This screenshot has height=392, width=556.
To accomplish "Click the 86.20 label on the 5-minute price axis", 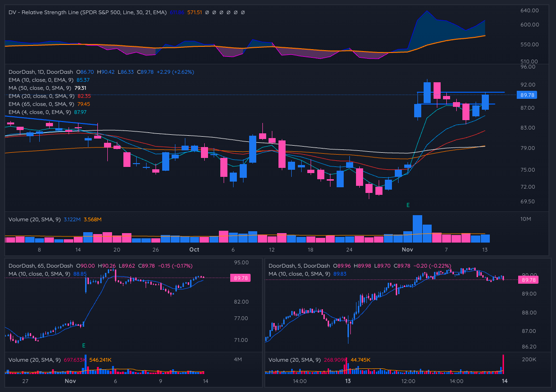I will (x=529, y=347).
